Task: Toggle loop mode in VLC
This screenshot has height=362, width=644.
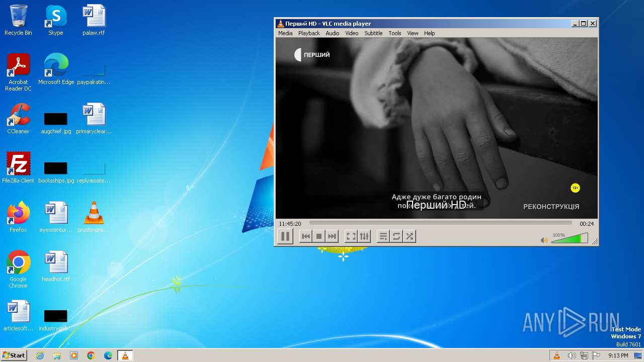Action: click(x=396, y=236)
